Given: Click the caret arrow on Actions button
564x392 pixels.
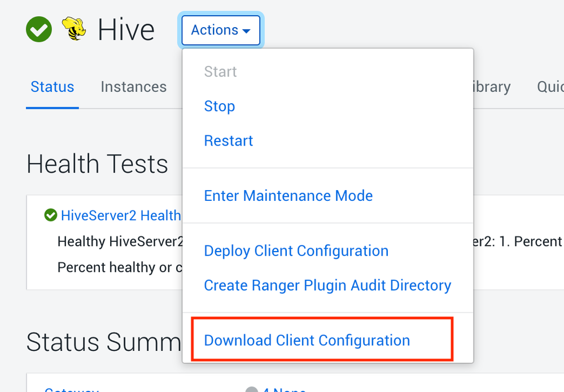Looking at the screenshot, I should pyautogui.click(x=246, y=31).
